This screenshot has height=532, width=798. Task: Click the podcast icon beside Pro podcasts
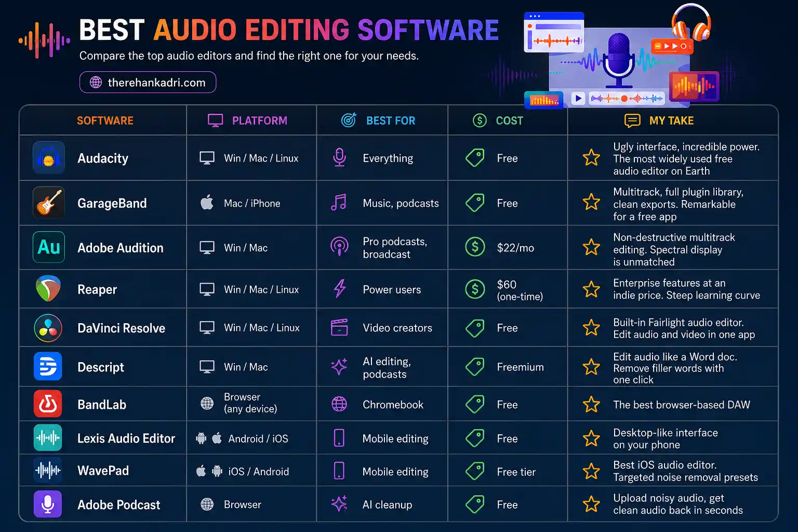click(x=339, y=247)
